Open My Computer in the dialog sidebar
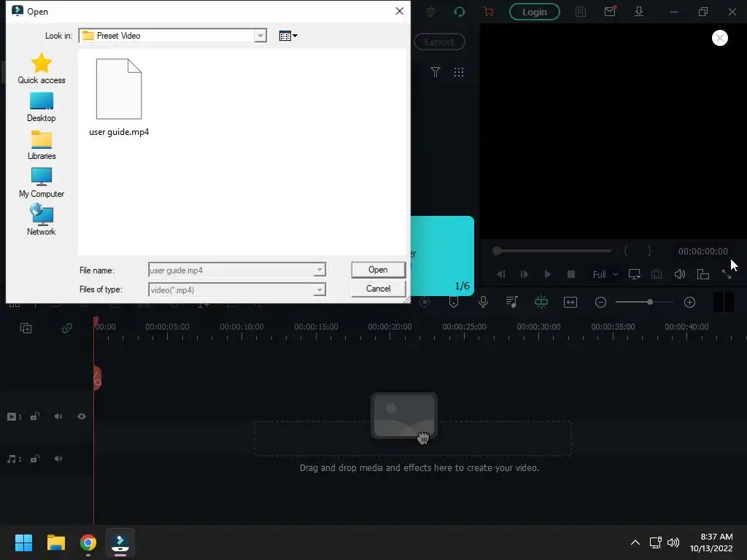 [x=42, y=183]
